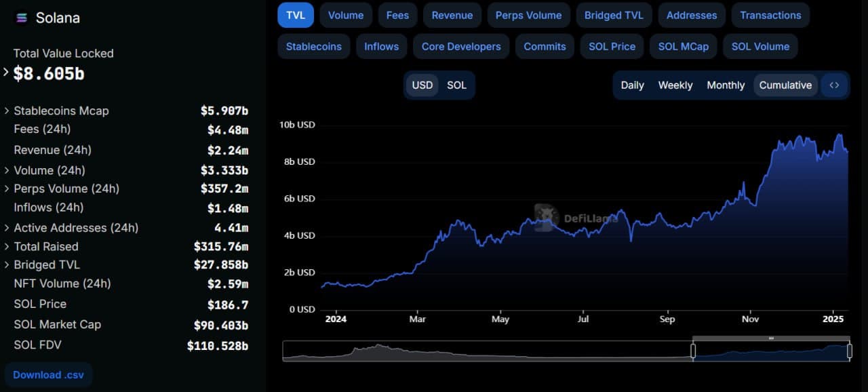The image size is (868, 392).
Task: Click the $8.605b TVL value
Action: tap(49, 73)
